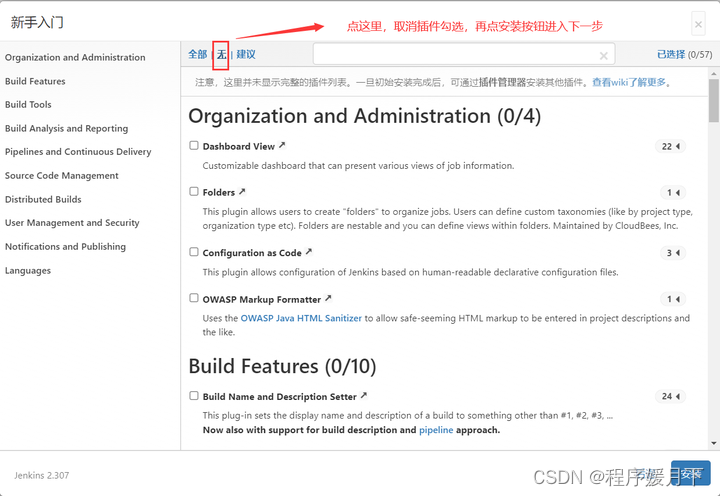Select Languages category

(x=28, y=271)
